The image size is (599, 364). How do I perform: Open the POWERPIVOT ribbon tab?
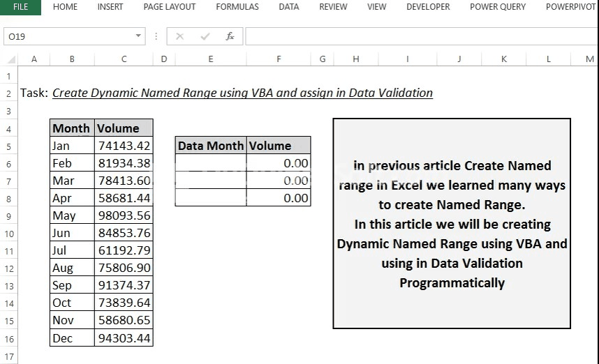coord(571,7)
